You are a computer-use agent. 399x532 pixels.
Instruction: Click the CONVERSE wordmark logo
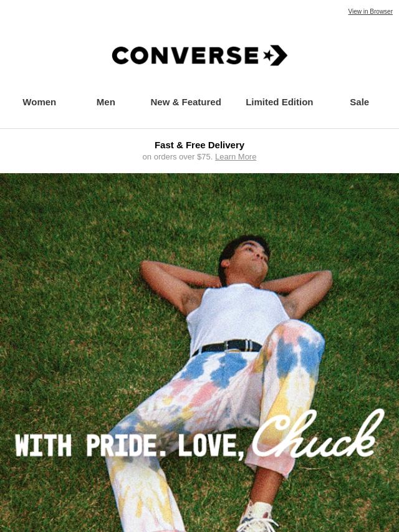tap(185, 55)
